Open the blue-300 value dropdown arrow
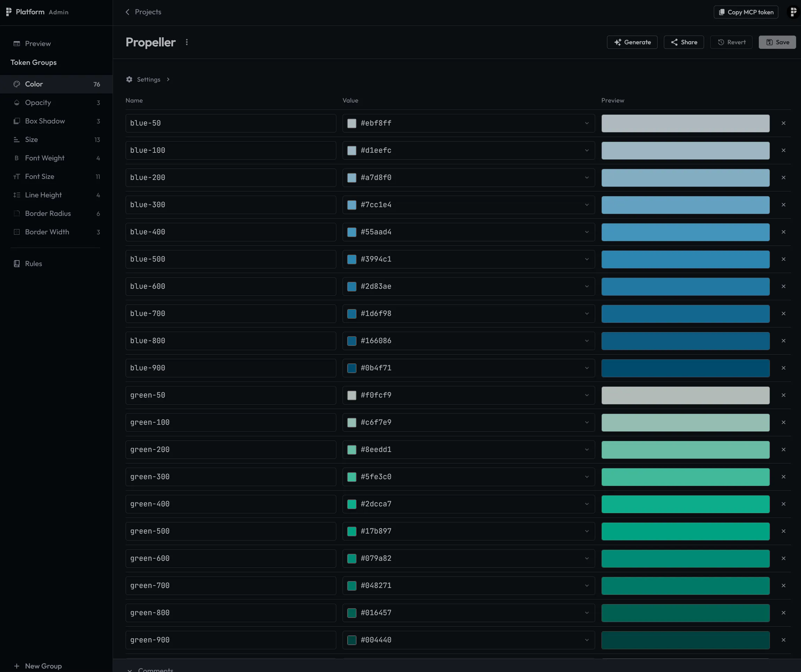The image size is (801, 672). pyautogui.click(x=587, y=205)
